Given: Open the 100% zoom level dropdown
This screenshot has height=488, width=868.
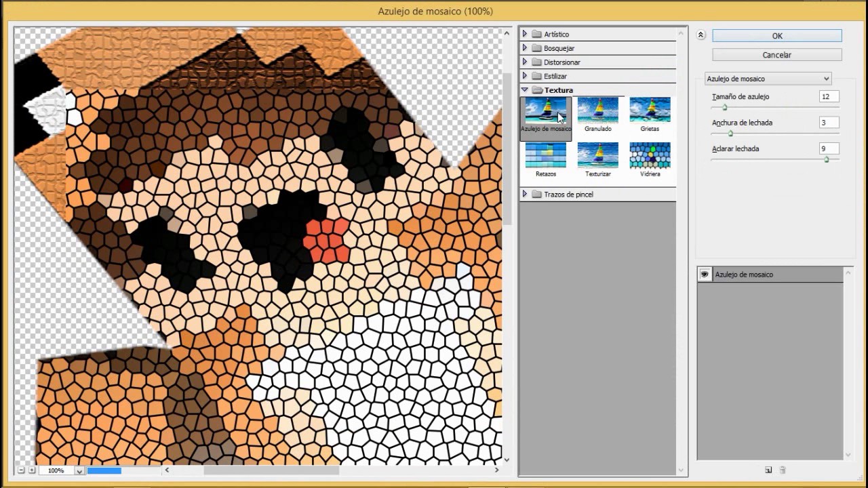Looking at the screenshot, I should pyautogui.click(x=79, y=470).
